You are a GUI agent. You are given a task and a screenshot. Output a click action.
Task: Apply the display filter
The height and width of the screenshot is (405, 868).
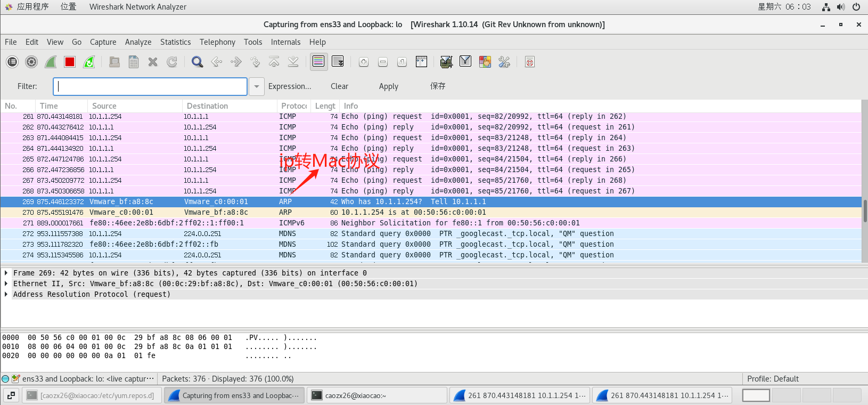pos(389,86)
